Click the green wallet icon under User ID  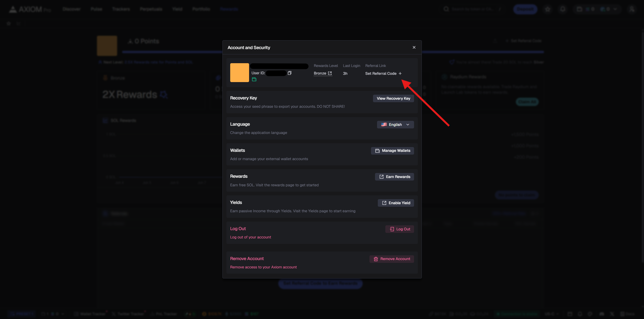pos(254,79)
